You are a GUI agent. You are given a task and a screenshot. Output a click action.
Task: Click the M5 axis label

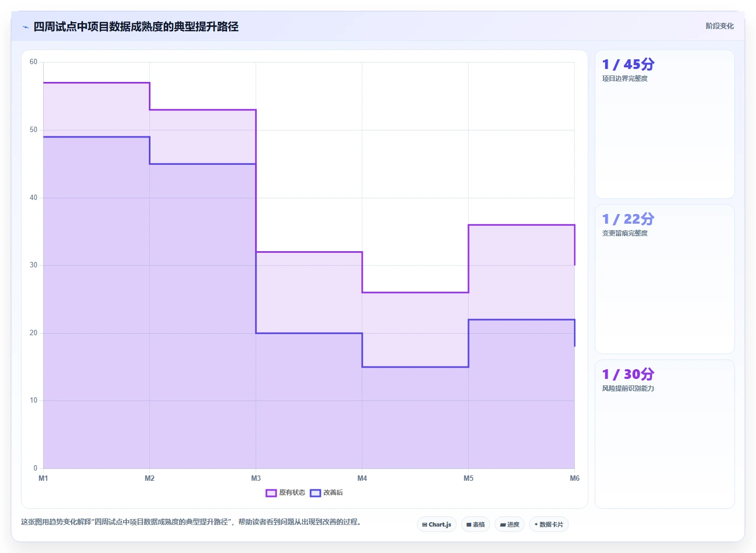468,478
